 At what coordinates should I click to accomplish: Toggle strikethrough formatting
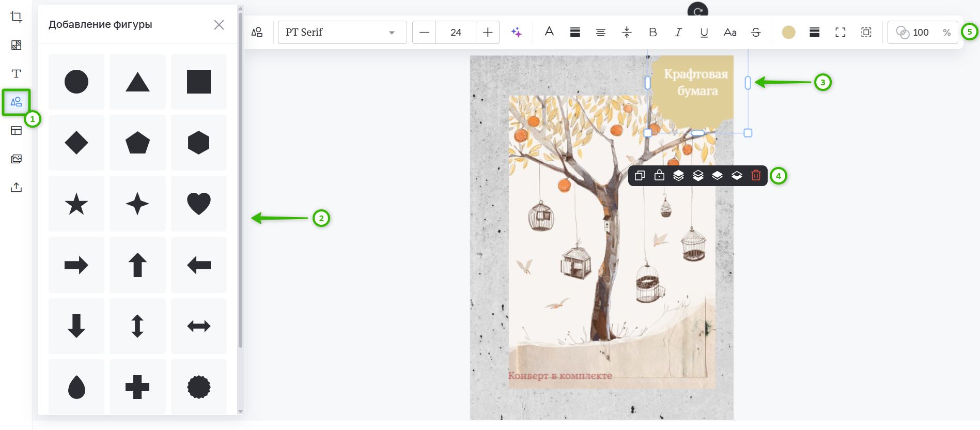point(756,33)
